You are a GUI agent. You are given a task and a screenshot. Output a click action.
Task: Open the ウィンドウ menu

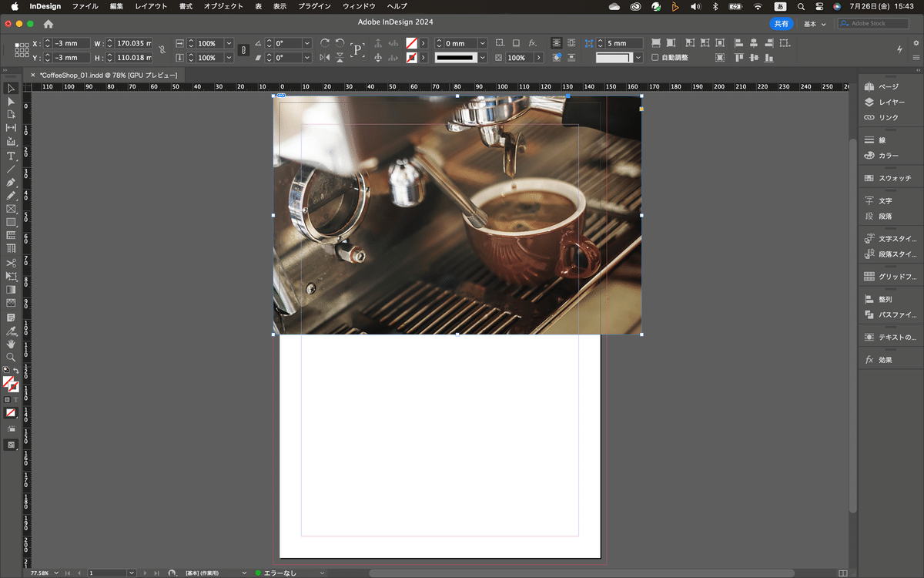[359, 6]
